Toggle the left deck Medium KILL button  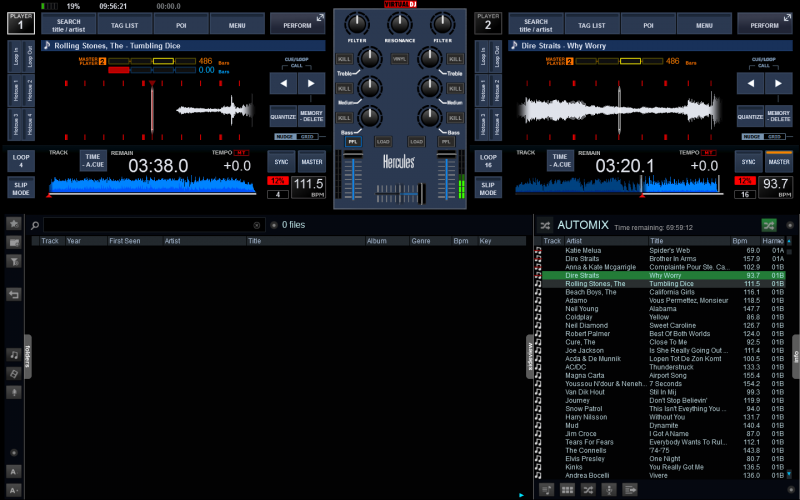344,89
